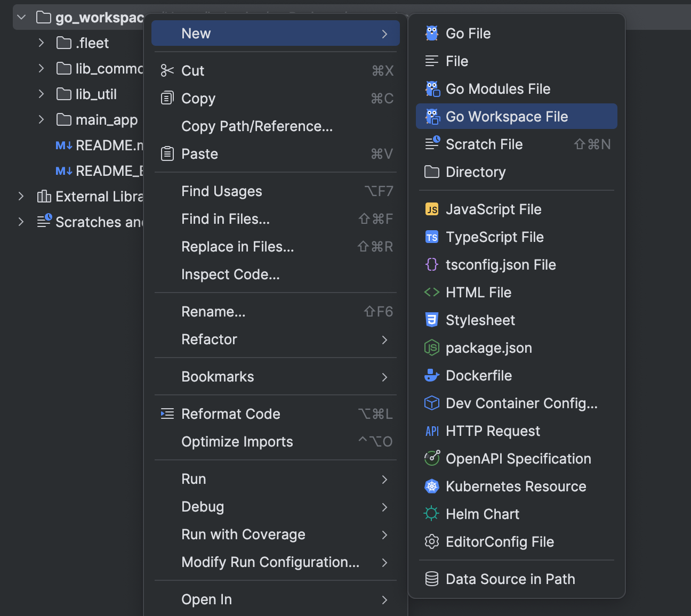The height and width of the screenshot is (616, 691).
Task: Open the Refactor submenu
Action: coord(209,339)
